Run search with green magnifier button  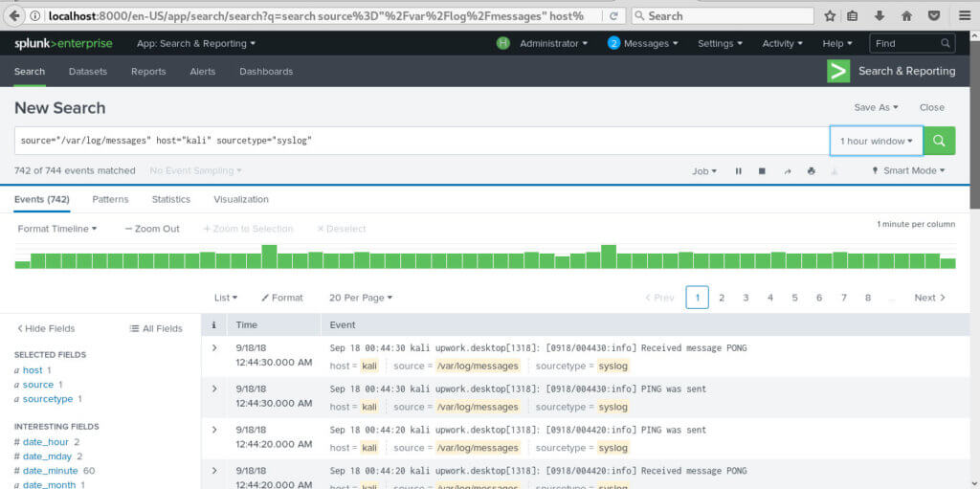pos(939,141)
